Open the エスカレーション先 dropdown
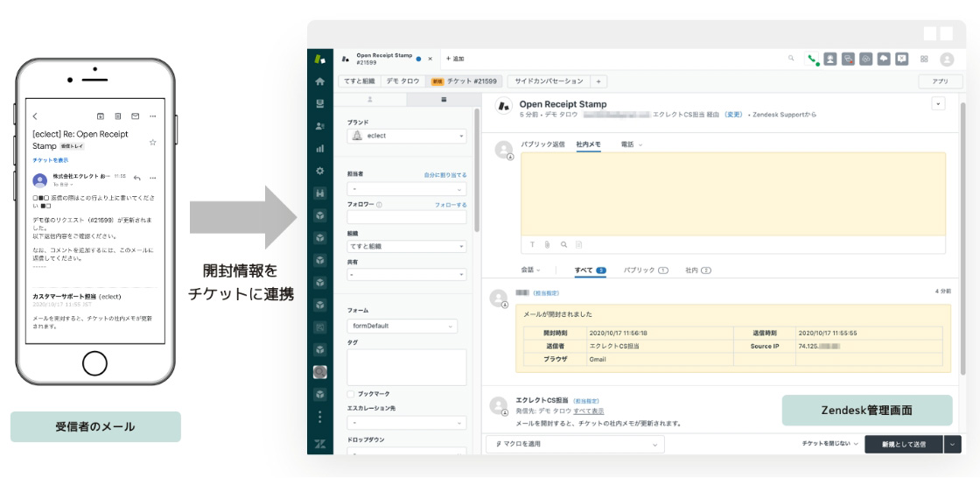This screenshot has height=478, width=980. 407,423
